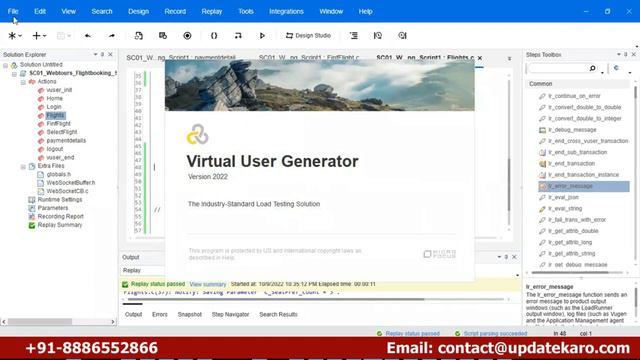Click the indented lines icon right of Design Studio
640x360 pixels.
point(354,36)
